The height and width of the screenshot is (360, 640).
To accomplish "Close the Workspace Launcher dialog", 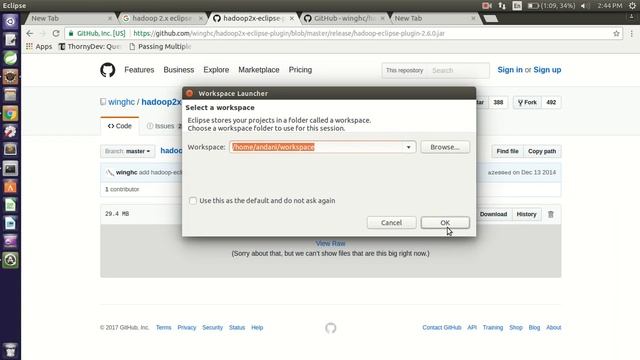I will coord(189,93).
